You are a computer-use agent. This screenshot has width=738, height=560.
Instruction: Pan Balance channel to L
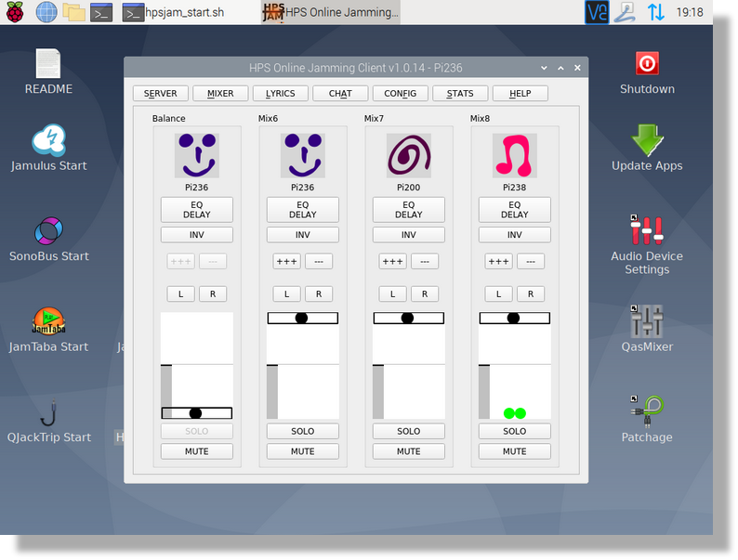180,293
